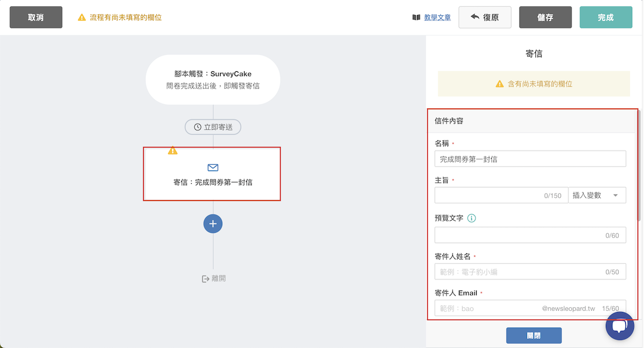Screen dimensions: 644x348
Task: Click the info icon beside 預覽文字
Action: point(472,218)
